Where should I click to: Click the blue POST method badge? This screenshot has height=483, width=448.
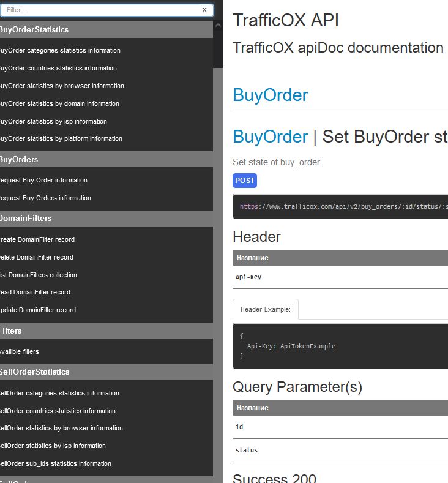[245, 181]
